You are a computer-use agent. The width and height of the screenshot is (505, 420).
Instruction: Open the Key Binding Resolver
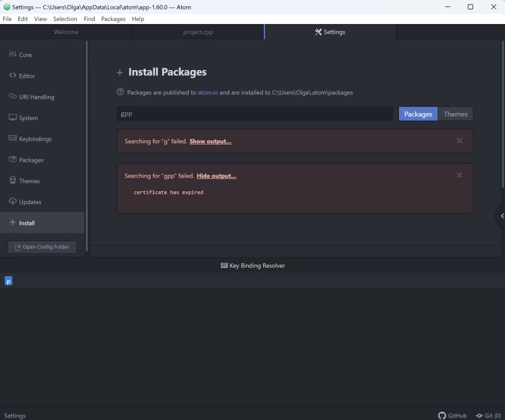pyautogui.click(x=252, y=265)
